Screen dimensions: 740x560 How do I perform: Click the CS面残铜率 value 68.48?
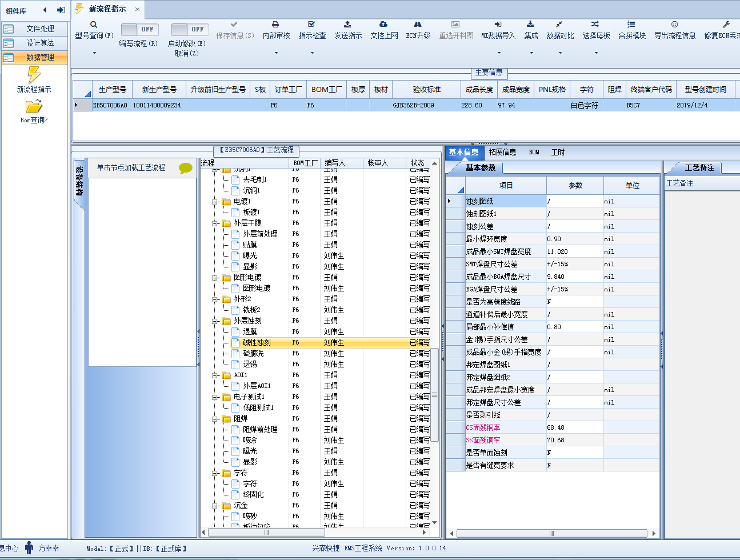(575, 427)
